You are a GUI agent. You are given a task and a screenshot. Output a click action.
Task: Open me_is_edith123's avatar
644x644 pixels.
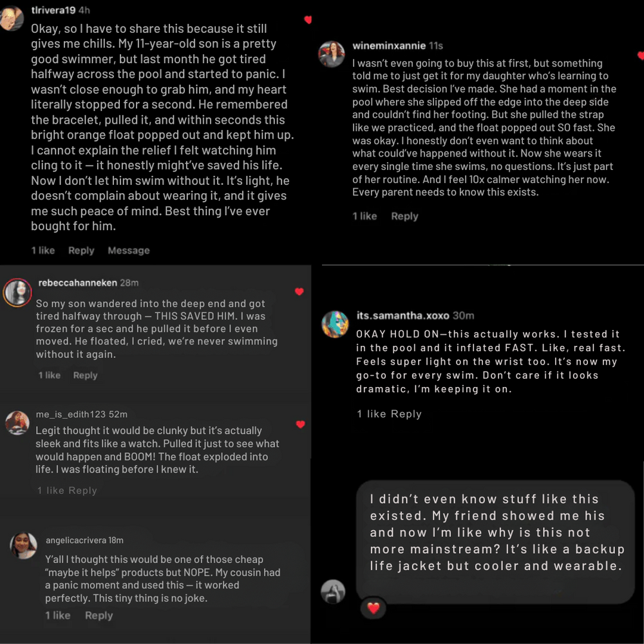tap(17, 422)
